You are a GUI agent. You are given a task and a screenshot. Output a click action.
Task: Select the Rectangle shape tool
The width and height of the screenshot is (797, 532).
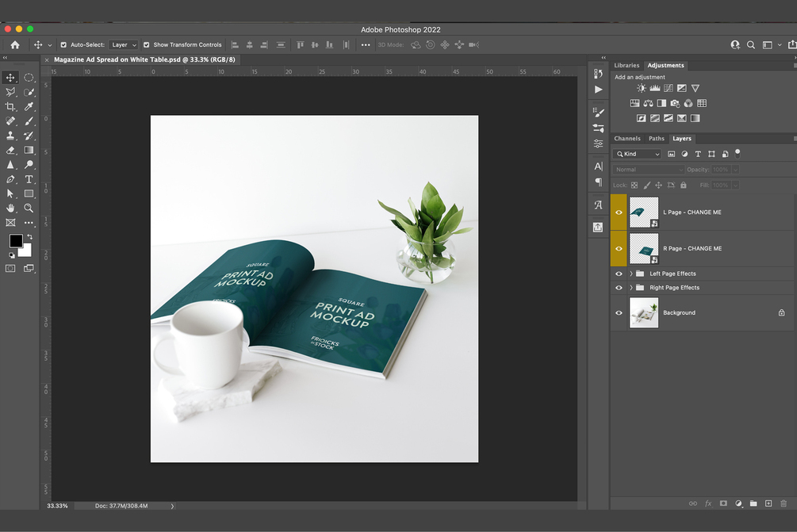29,193
